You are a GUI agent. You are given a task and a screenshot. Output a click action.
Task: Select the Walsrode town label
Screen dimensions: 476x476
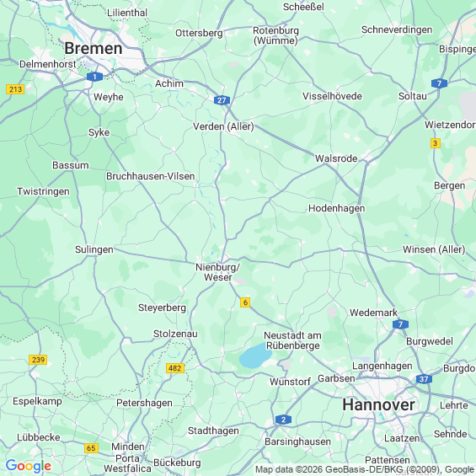tap(336, 158)
